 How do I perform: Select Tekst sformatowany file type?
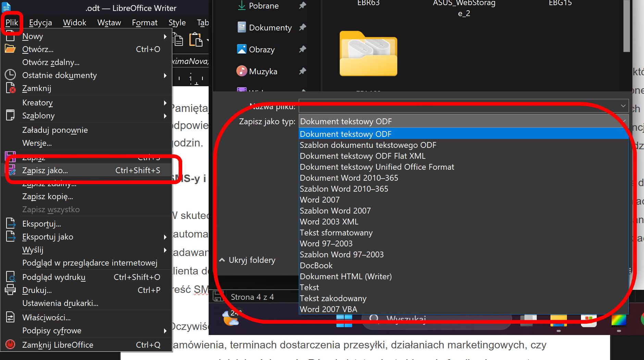[463, 233]
